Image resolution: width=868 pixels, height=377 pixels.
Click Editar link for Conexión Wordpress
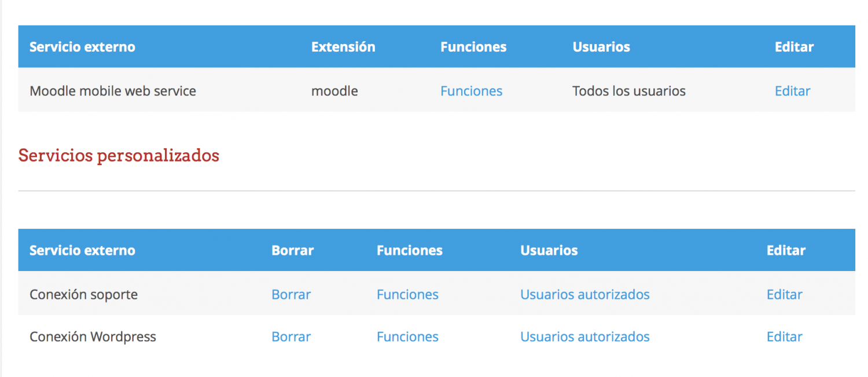pos(784,336)
